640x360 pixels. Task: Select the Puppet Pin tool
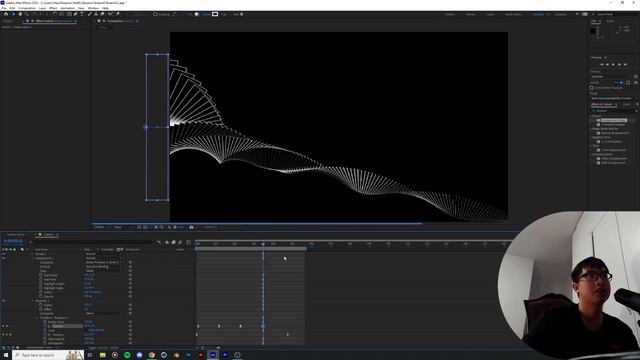[x=118, y=14]
